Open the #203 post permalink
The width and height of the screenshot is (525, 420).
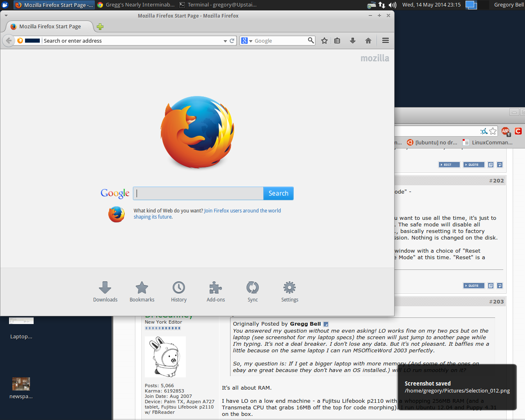pos(496,301)
